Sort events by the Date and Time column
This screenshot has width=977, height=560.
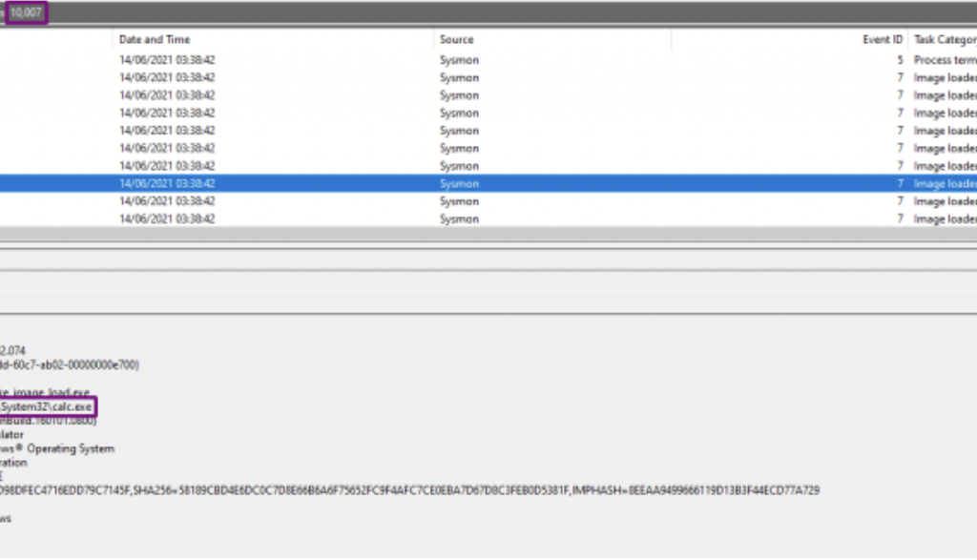pyautogui.click(x=155, y=40)
